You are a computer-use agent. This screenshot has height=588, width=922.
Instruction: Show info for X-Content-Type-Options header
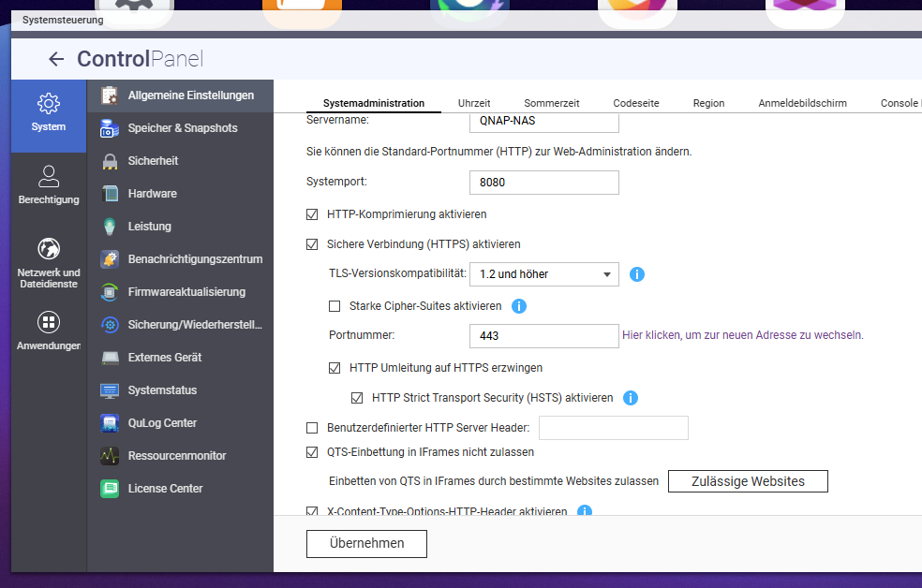coord(585,510)
